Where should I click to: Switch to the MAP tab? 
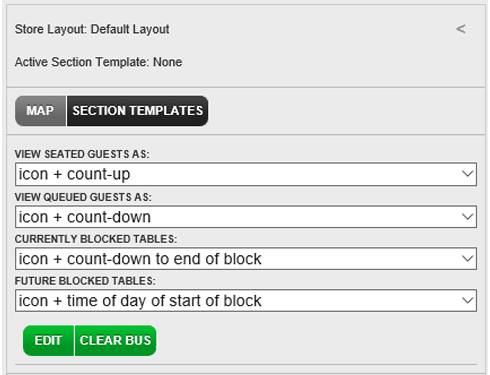(x=40, y=111)
